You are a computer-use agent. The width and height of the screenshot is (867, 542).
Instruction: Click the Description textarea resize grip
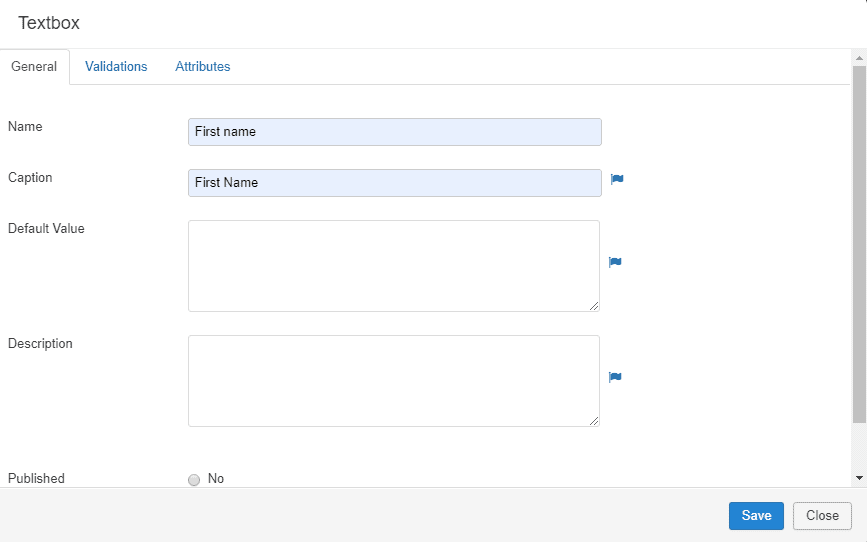click(x=594, y=421)
